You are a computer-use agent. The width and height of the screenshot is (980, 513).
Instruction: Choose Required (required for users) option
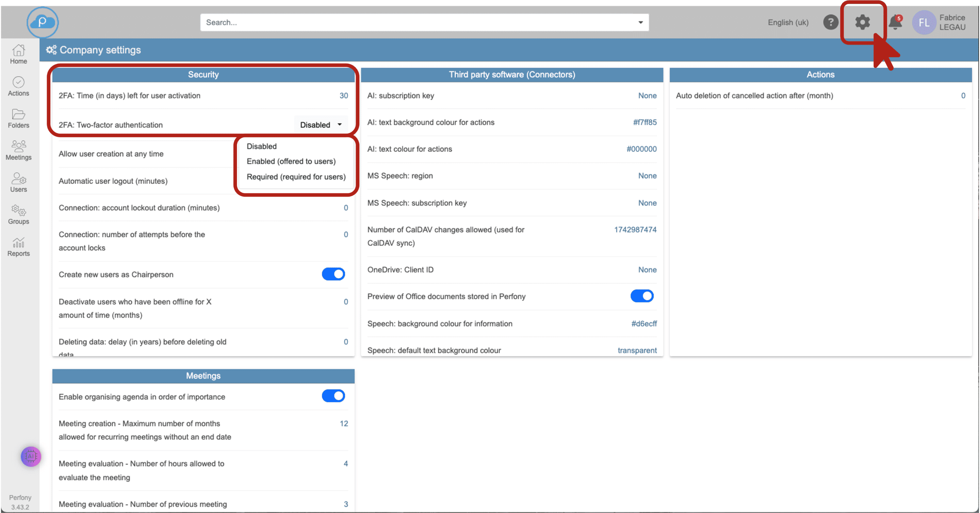[x=296, y=177]
